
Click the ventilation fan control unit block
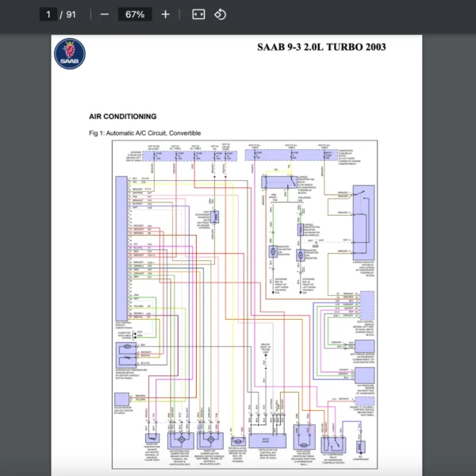263,439
